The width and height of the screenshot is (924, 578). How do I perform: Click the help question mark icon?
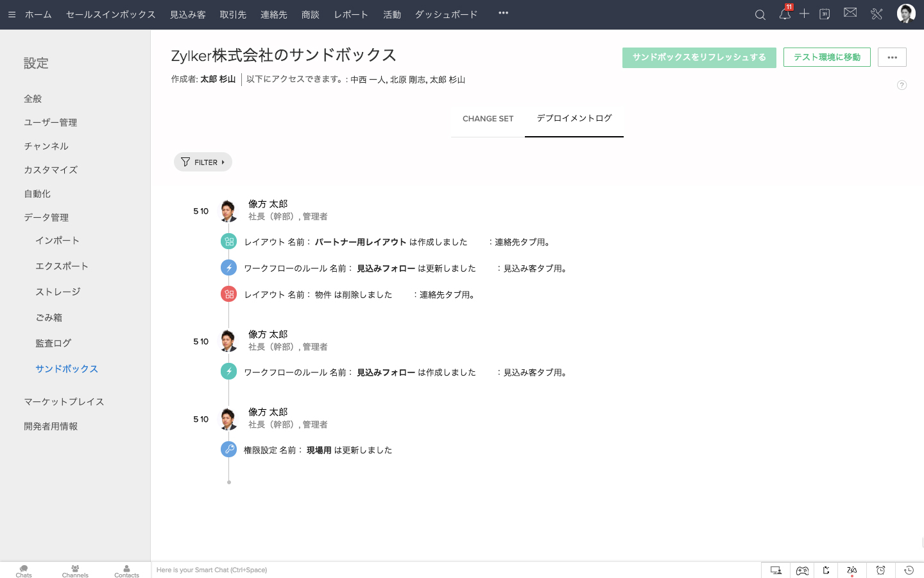pyautogui.click(x=902, y=85)
